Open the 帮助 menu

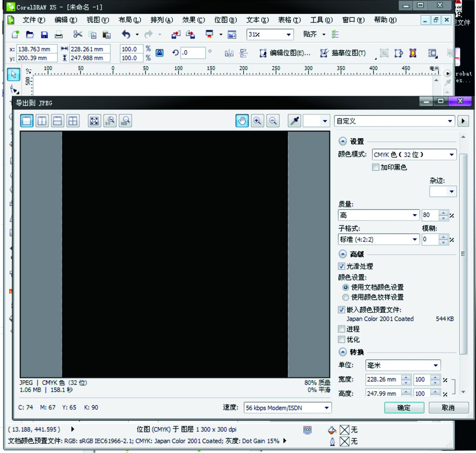[x=385, y=20]
